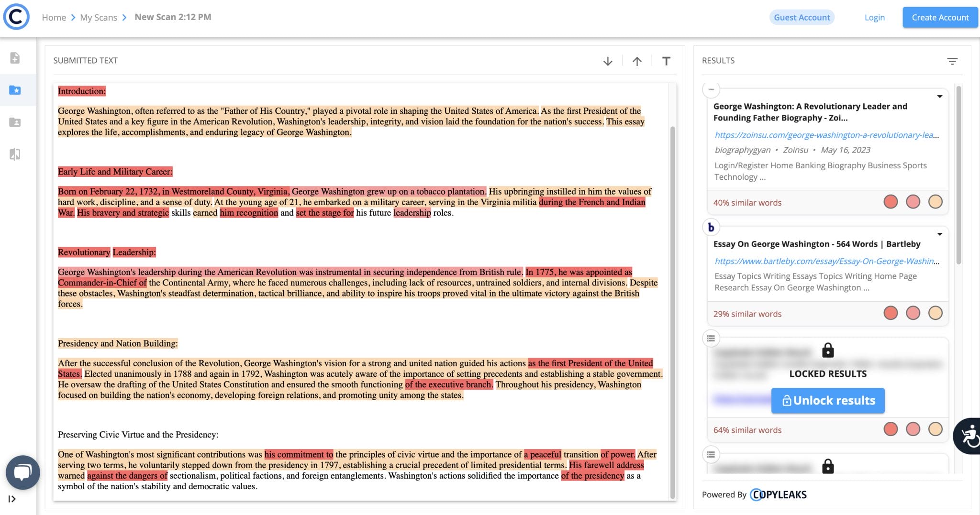Open the shared folder icon in sidebar

pyautogui.click(x=15, y=122)
